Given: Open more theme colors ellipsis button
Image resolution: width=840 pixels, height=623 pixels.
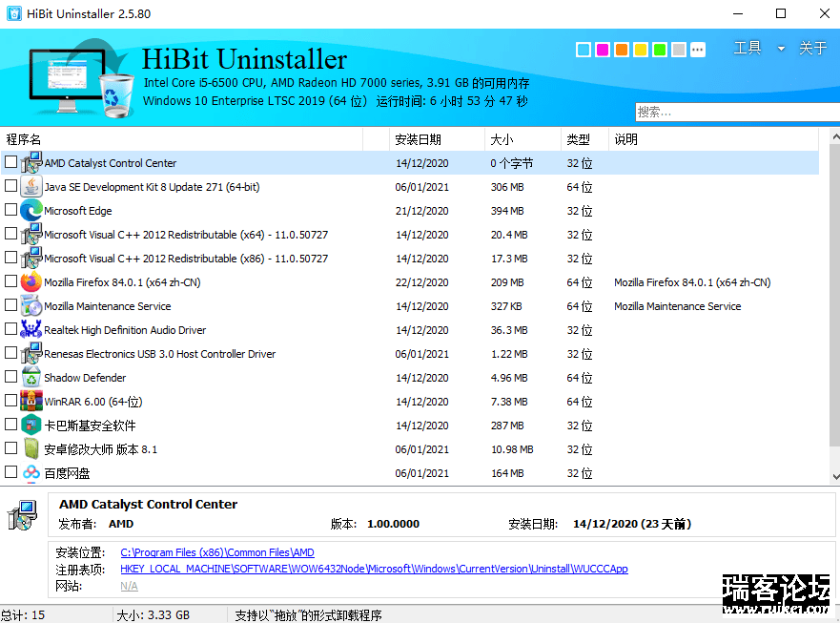Looking at the screenshot, I should [x=698, y=50].
